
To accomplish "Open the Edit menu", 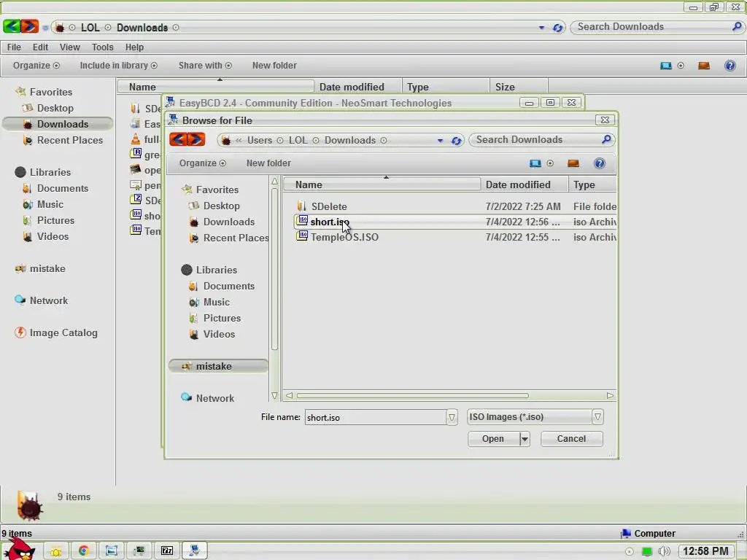I will (40, 47).
